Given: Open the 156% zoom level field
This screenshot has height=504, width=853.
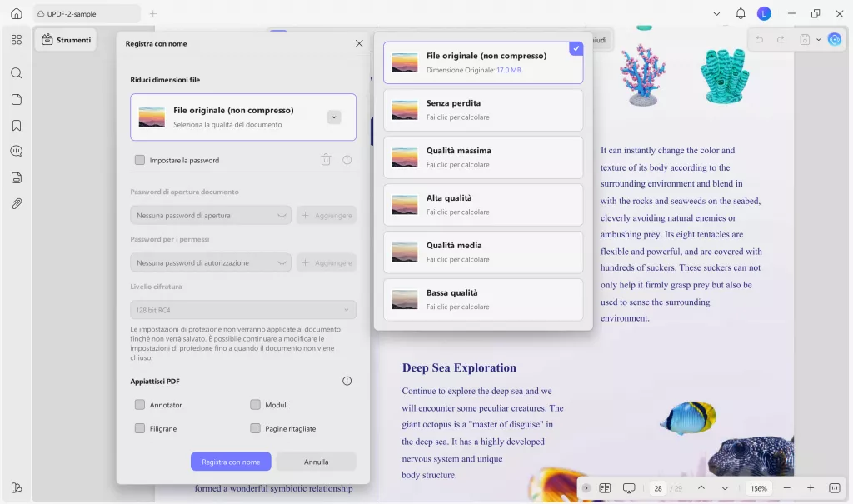Looking at the screenshot, I should coord(758,488).
